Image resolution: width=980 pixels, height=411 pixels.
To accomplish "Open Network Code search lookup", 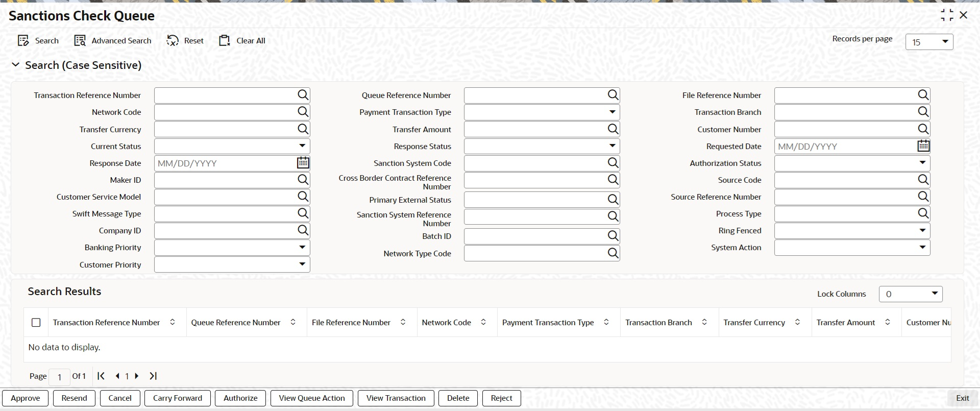I will pos(303,112).
